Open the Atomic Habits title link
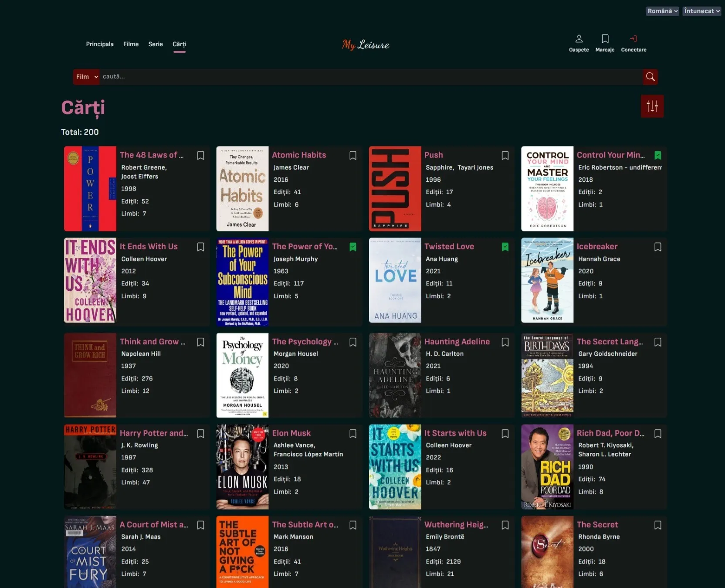 [x=299, y=155]
